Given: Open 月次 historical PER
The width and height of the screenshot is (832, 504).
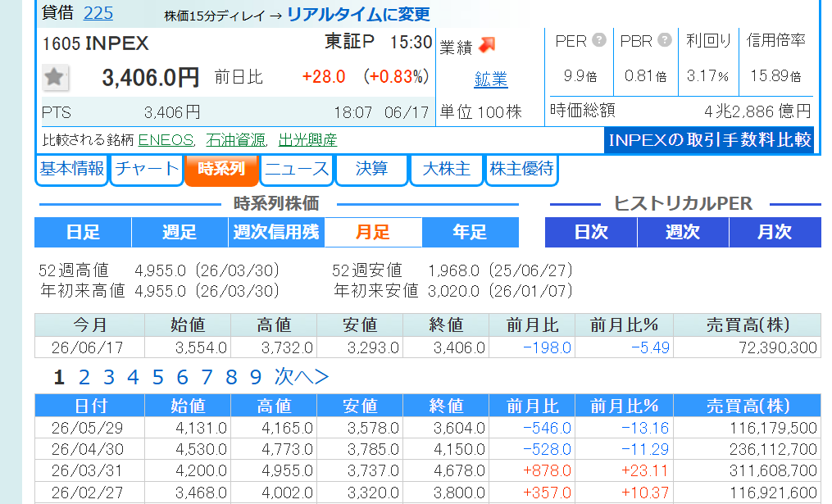Looking at the screenshot, I should tap(775, 233).
